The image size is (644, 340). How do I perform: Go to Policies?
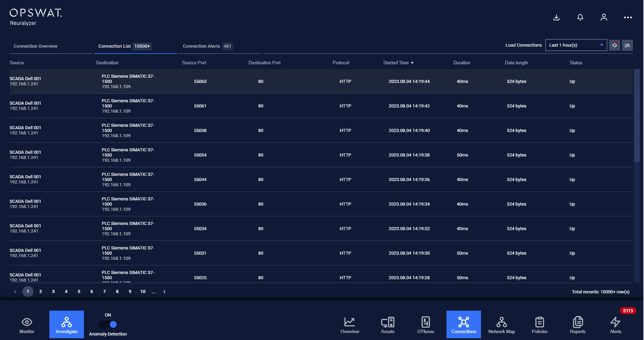tap(540, 324)
